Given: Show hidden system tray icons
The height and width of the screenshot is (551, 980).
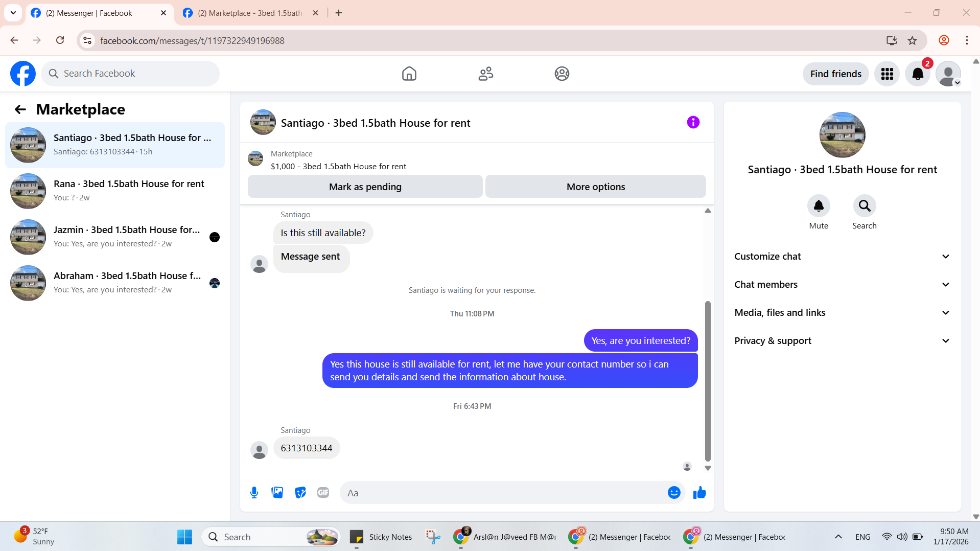Looking at the screenshot, I should [x=838, y=537].
